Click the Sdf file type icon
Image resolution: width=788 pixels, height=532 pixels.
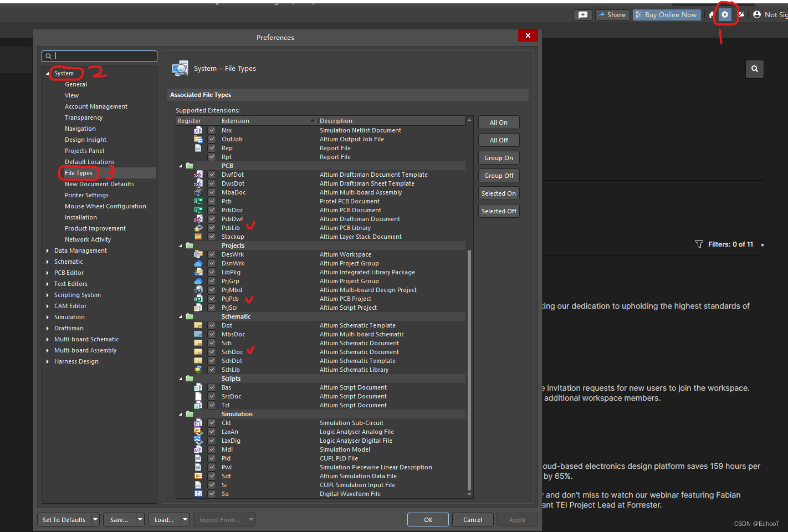click(x=198, y=476)
